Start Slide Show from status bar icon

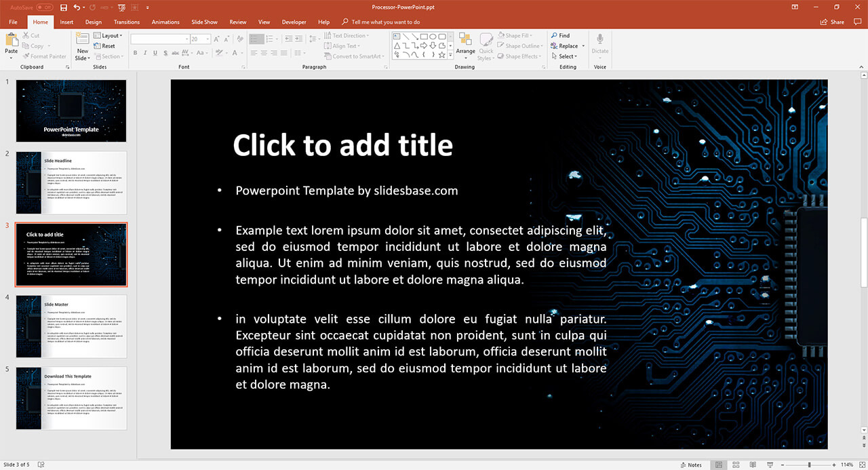tap(770, 465)
